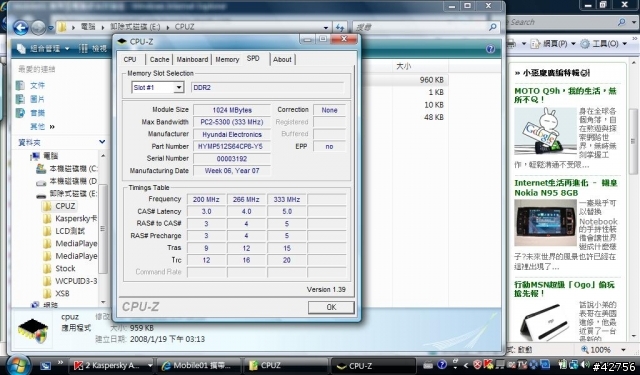
Task: Click the CPUZ segment in the address bar
Action: 184,27
